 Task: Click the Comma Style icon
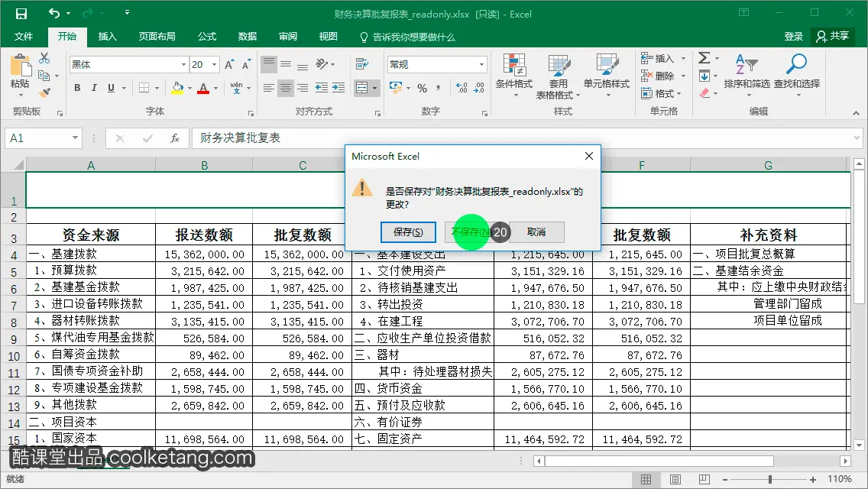439,88
